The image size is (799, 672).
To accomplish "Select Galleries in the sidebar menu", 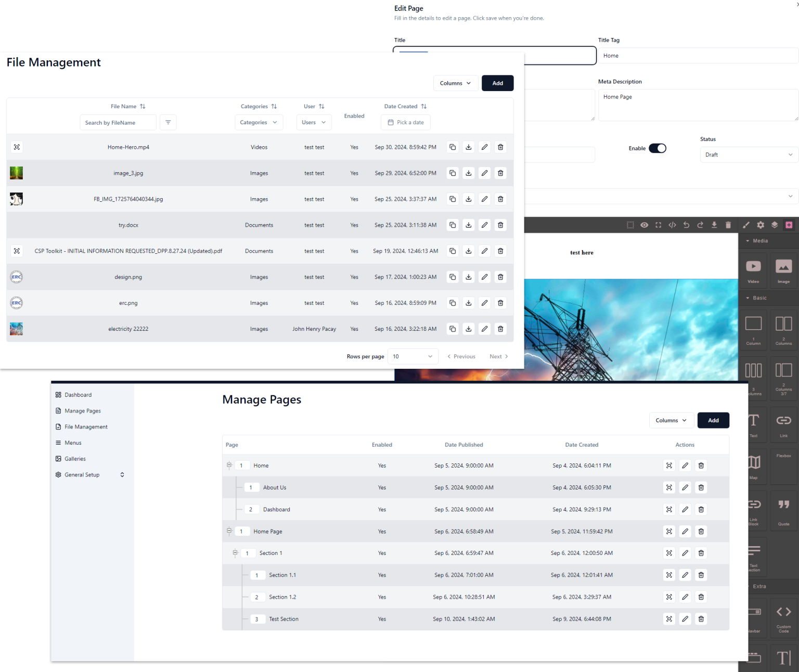I will pos(75,458).
